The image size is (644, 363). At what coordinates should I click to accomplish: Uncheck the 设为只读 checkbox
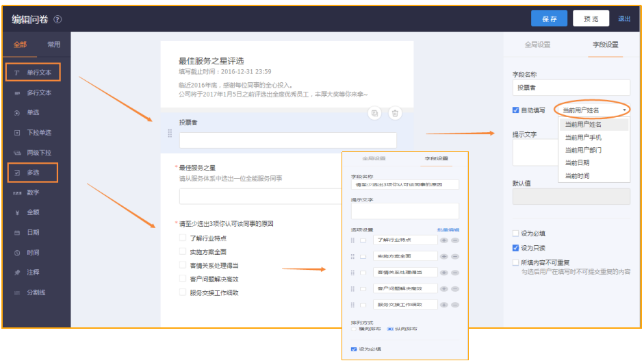pyautogui.click(x=516, y=248)
